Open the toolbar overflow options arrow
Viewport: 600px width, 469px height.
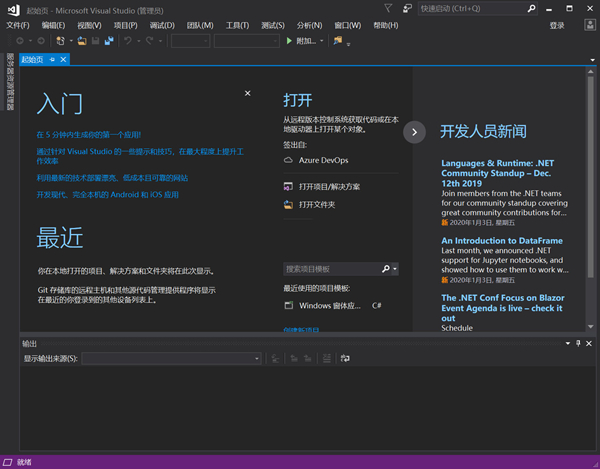point(348,44)
